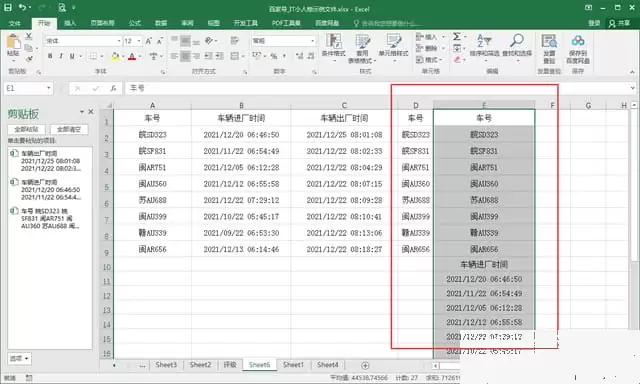Viewport: 640px width, 384px height.
Task: Switch to the Sheet3 worksheet tab
Action: pyautogui.click(x=166, y=365)
